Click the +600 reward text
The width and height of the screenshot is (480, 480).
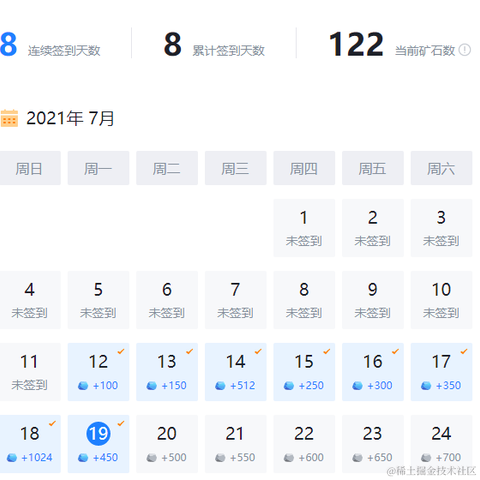(311, 458)
